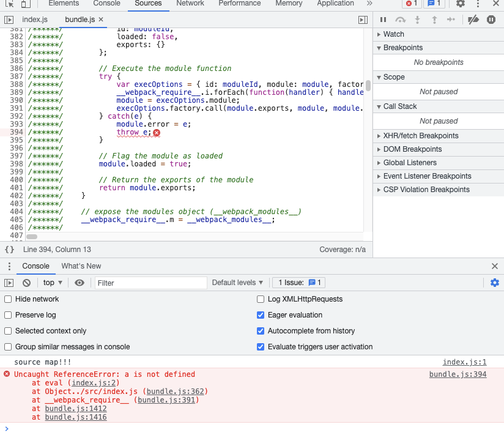Click the editor horizontal scrollbar thumb
This screenshot has width=504, height=438.
click(32, 237)
